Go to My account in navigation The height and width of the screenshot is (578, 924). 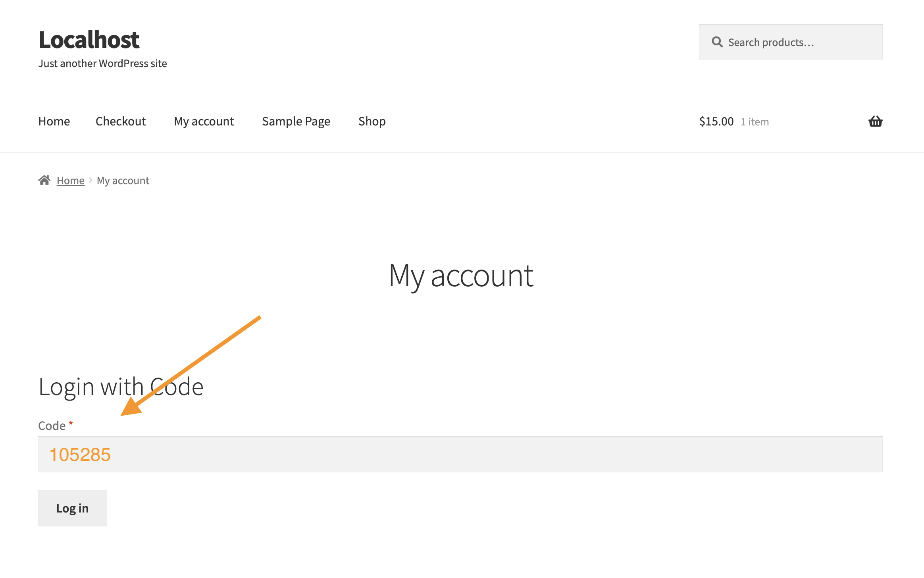point(204,121)
